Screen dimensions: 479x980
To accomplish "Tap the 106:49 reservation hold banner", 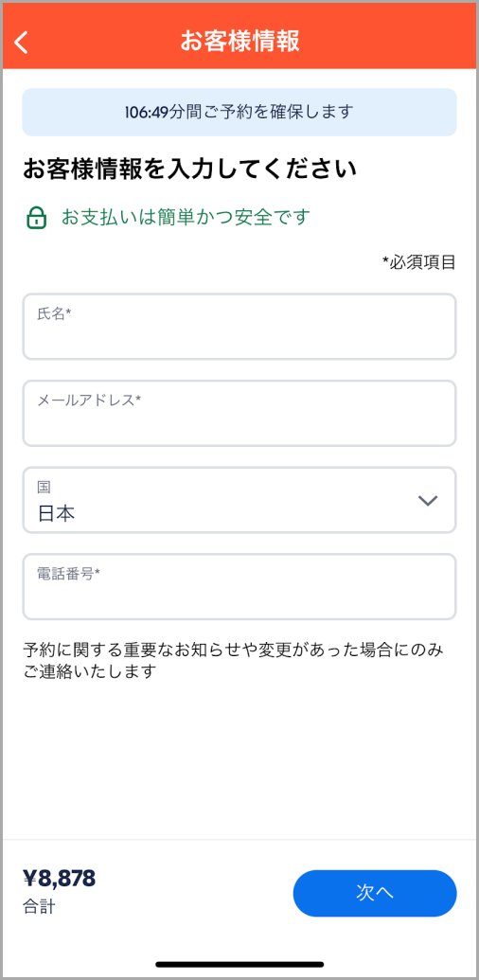I will tap(239, 112).
